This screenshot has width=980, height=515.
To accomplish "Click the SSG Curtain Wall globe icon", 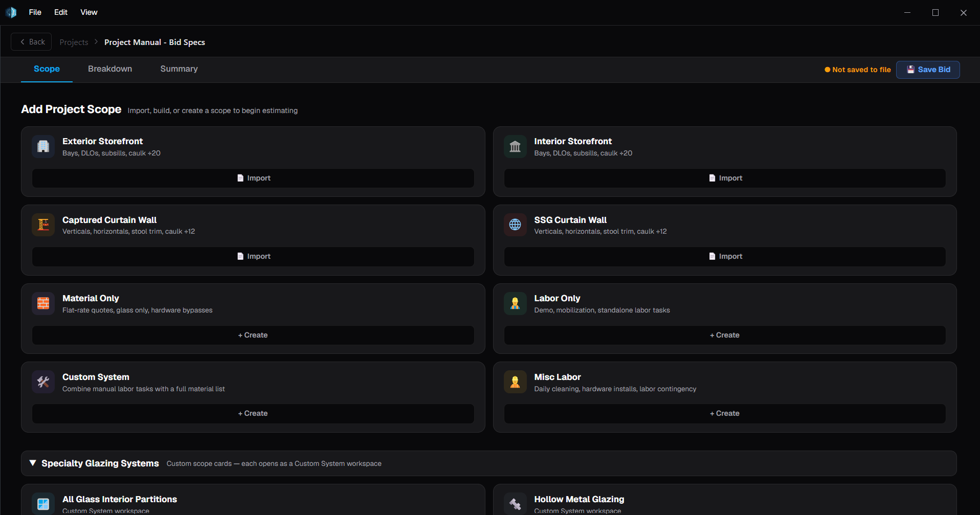I will click(x=515, y=225).
